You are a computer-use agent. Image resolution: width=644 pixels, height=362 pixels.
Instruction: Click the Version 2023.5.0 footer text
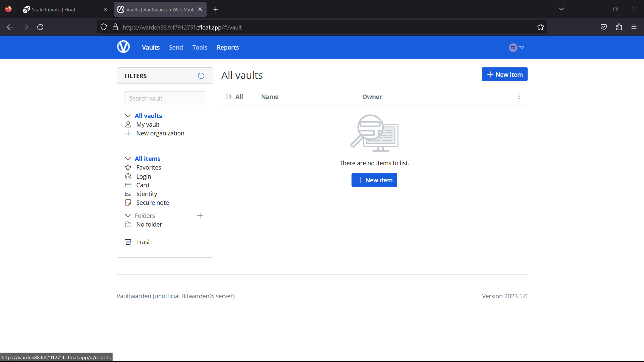504,296
